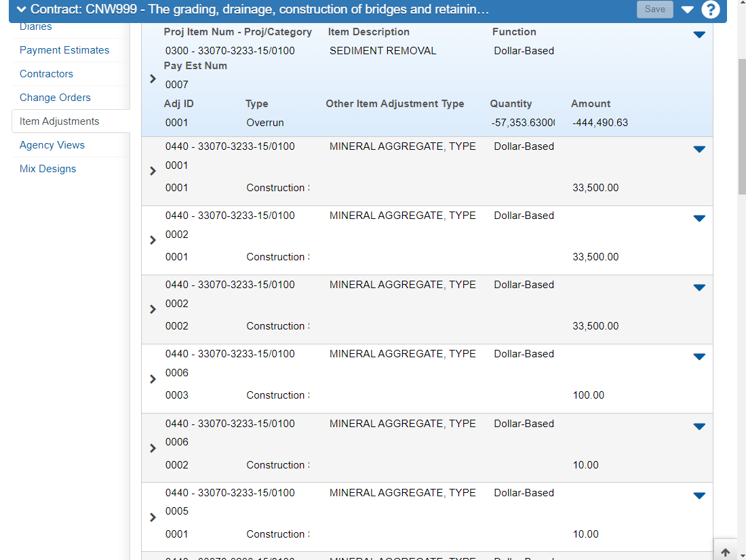Click the amount 100.00

click(588, 395)
